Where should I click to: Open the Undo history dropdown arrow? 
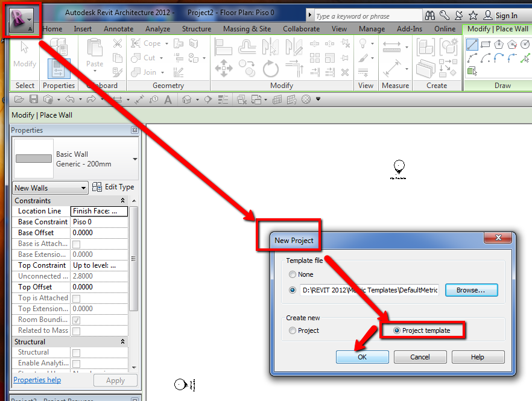point(80,99)
